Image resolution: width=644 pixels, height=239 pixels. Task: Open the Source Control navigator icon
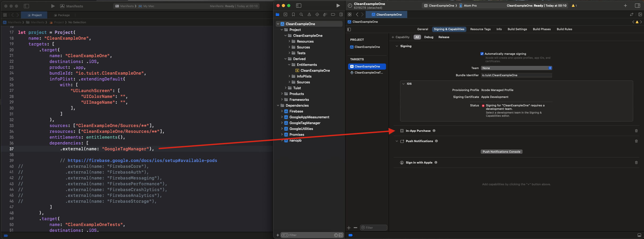(x=285, y=15)
